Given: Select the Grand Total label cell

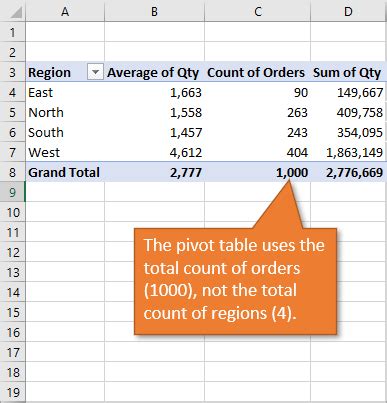Looking at the screenshot, I should point(65,172).
